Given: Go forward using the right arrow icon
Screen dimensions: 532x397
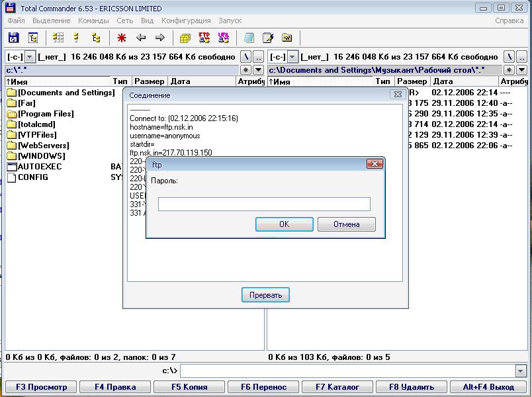Looking at the screenshot, I should pos(159,38).
